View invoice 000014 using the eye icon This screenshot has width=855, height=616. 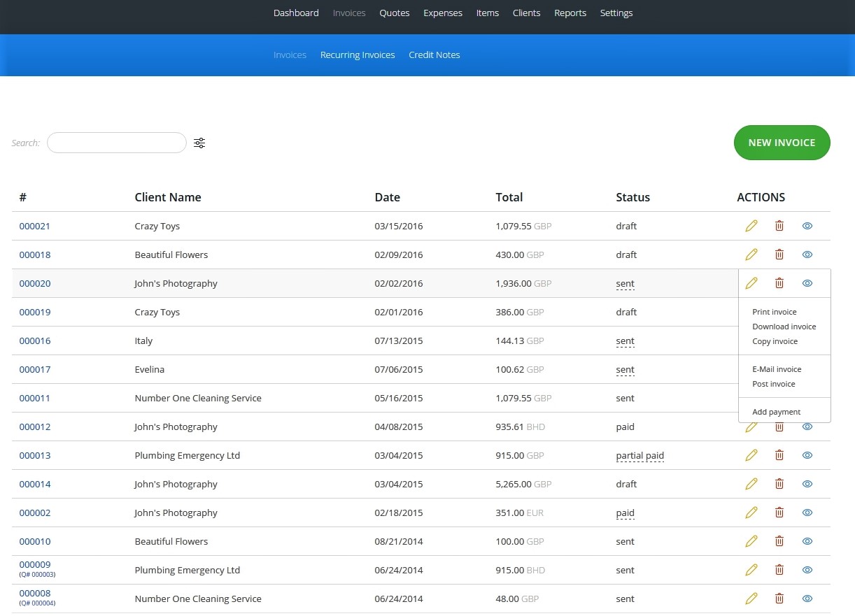(807, 484)
